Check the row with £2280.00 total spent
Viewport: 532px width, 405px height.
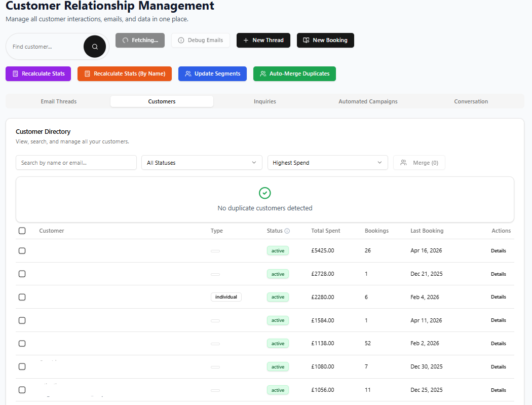tap(22, 297)
